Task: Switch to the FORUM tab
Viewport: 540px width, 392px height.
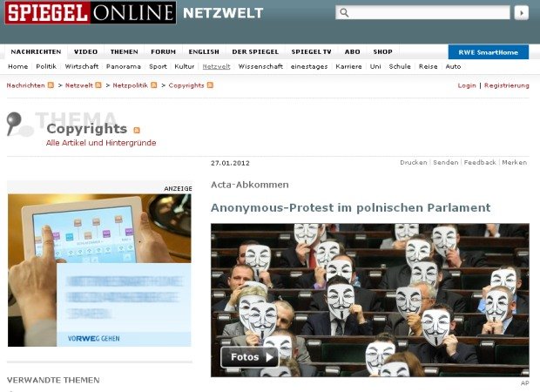Action: (x=163, y=51)
